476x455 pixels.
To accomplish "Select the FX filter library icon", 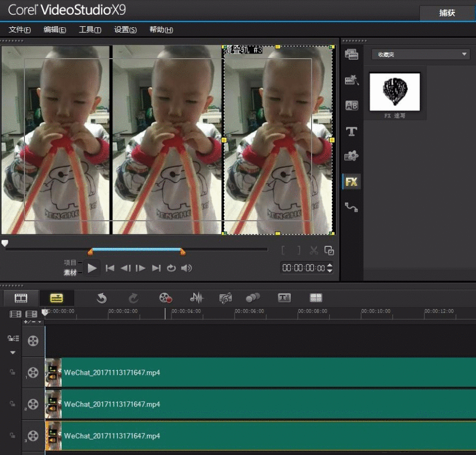I will pyautogui.click(x=352, y=182).
